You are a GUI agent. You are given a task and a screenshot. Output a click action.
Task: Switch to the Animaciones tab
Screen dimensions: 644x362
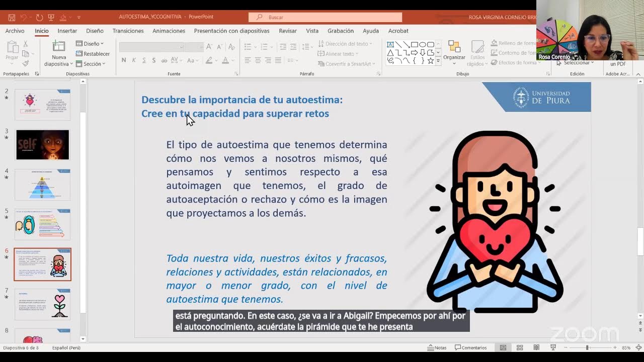tap(169, 31)
